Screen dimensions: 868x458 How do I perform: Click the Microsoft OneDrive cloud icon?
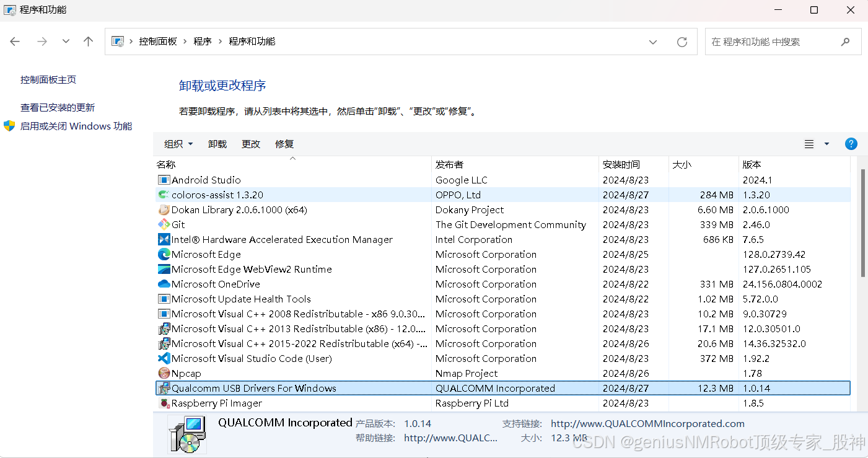pyautogui.click(x=164, y=284)
